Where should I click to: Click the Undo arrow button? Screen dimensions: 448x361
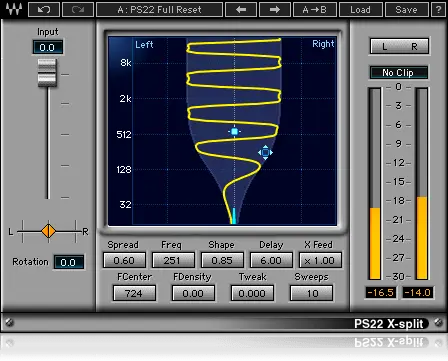point(44,9)
